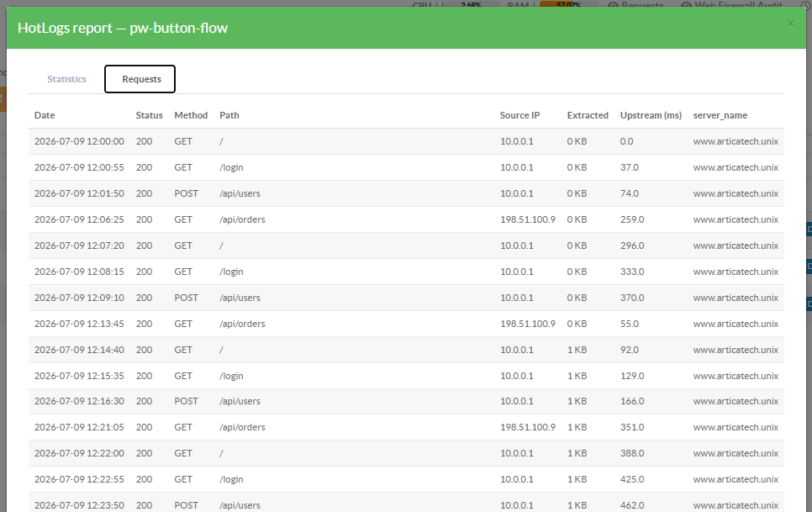Select the 2026-07-09 12:14:40 date cell
This screenshot has height=512, width=812.
pos(79,350)
